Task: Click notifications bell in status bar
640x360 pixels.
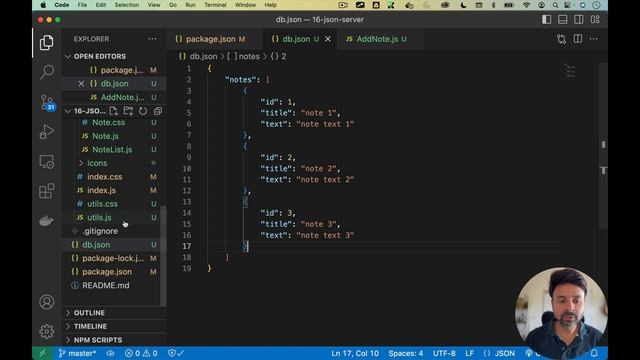Action: [594, 353]
